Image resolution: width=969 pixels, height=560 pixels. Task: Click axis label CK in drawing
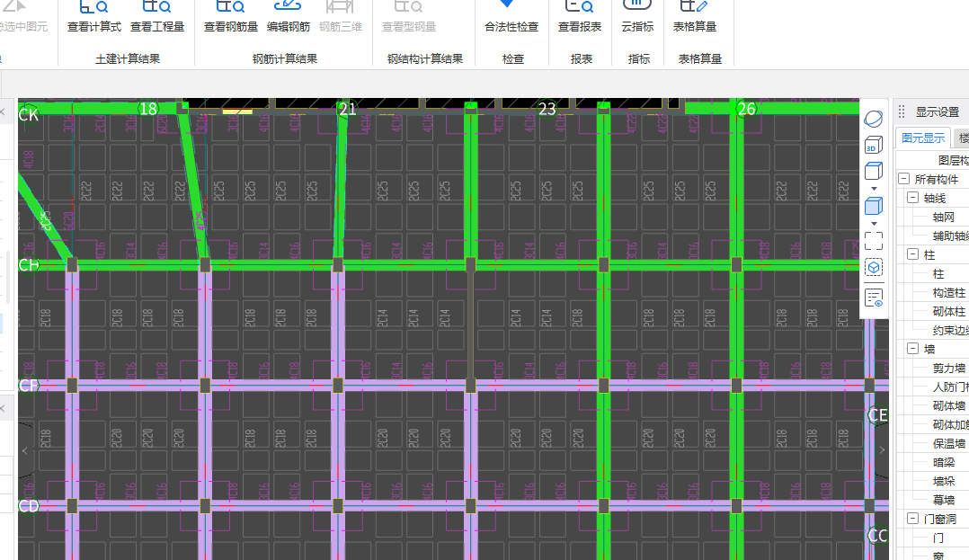coord(29,115)
